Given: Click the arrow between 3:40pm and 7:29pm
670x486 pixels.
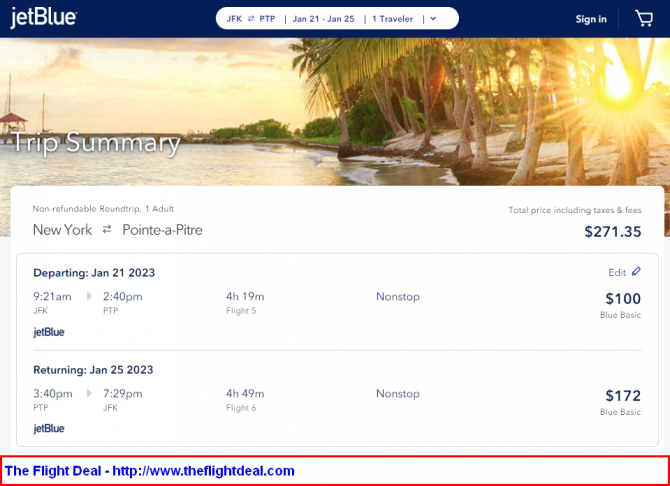Looking at the screenshot, I should [x=89, y=393].
